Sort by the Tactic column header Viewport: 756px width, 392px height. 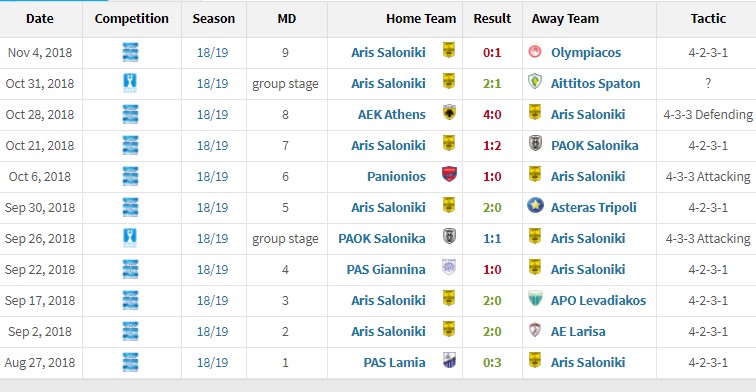click(x=708, y=18)
